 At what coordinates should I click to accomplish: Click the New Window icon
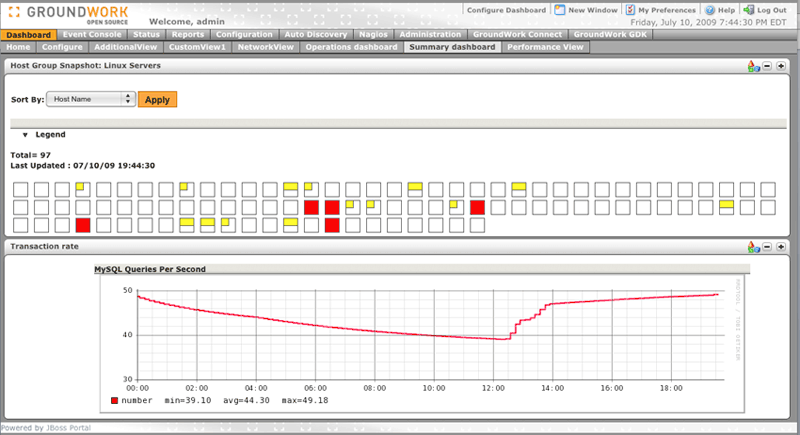pos(560,10)
